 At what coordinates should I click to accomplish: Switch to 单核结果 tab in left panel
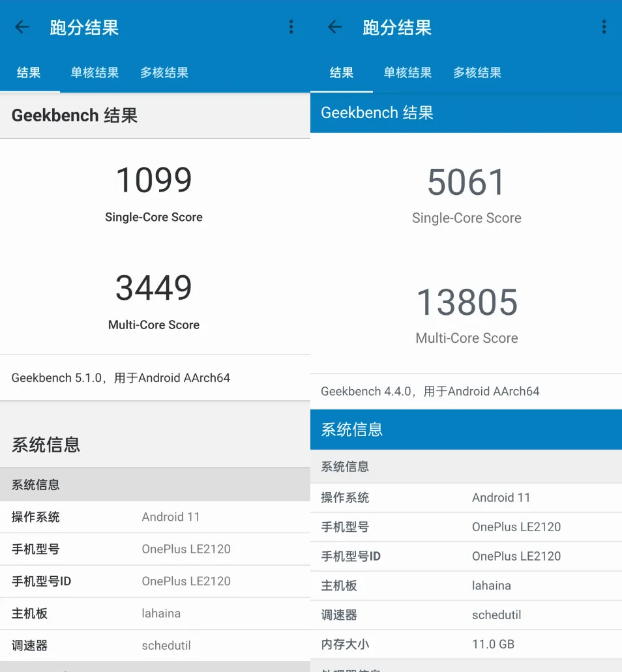(95, 72)
